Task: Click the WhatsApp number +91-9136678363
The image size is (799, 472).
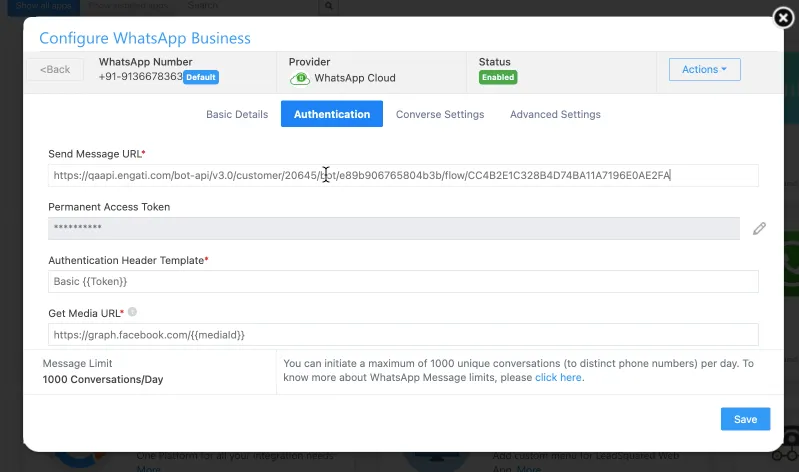Action: (x=141, y=76)
